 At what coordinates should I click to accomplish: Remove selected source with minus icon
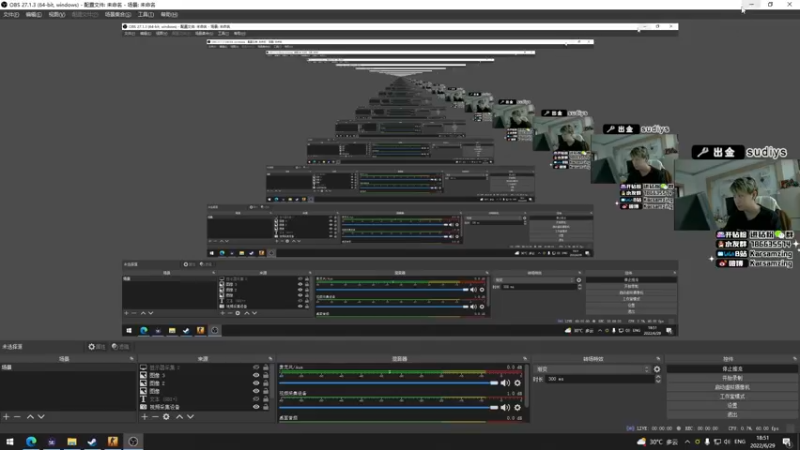coord(155,417)
